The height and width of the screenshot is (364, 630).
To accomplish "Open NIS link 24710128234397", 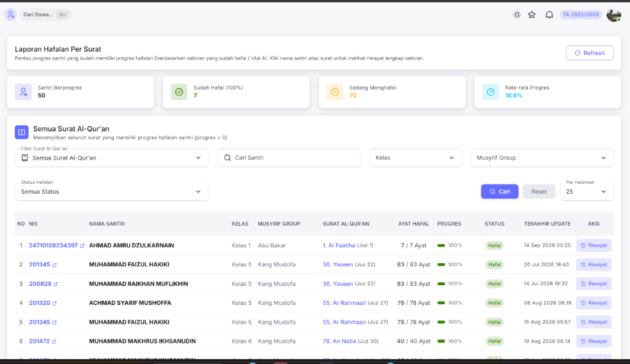I will point(54,245).
